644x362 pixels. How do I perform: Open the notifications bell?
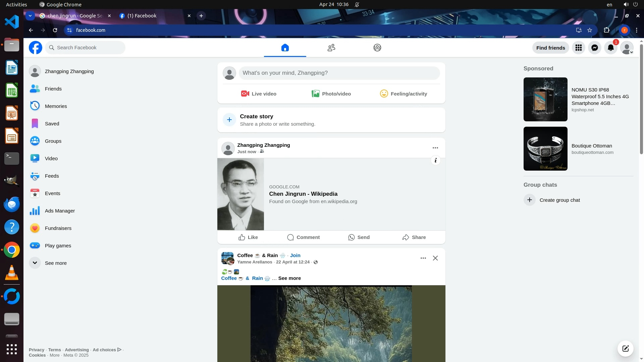pos(610,48)
